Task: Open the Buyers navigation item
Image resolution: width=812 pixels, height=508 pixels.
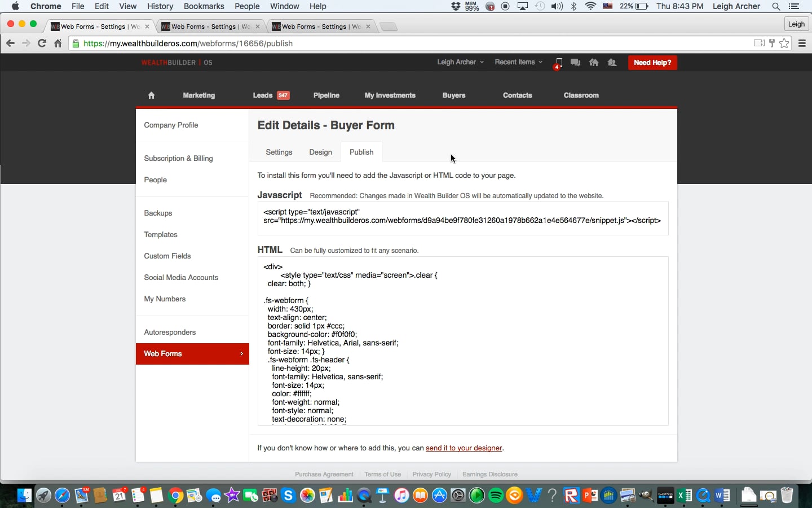Action: [454, 95]
